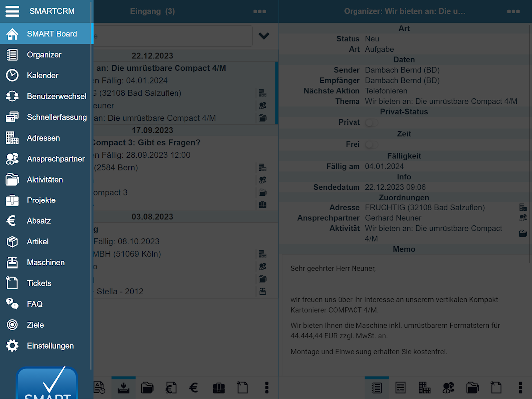Click the folder icon in right bottom toolbar
This screenshot has width=532, height=399.
pyautogui.click(x=472, y=388)
